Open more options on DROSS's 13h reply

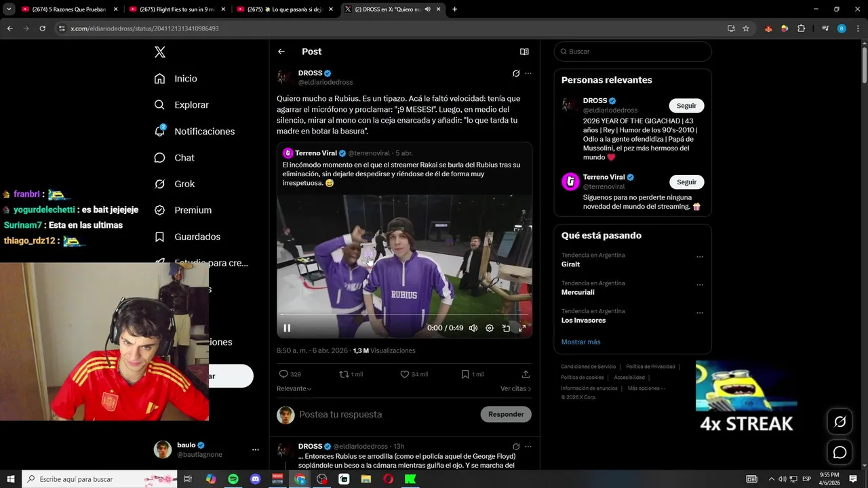pos(528,447)
